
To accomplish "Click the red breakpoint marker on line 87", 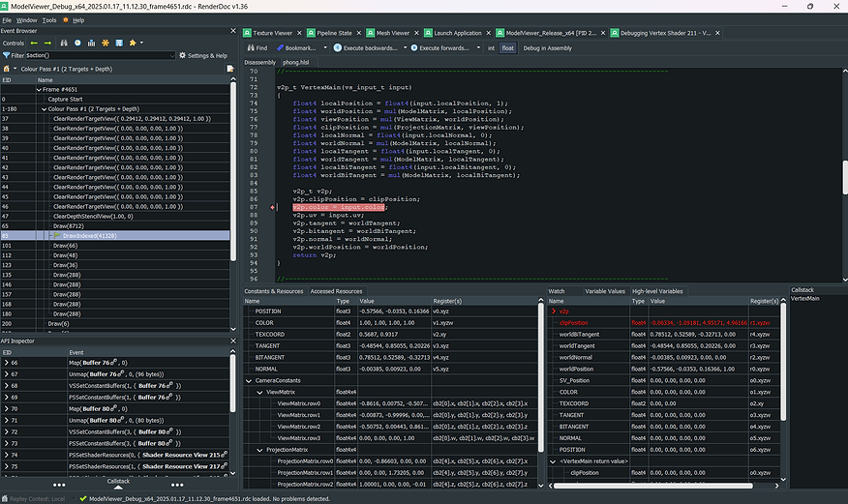I will point(272,207).
